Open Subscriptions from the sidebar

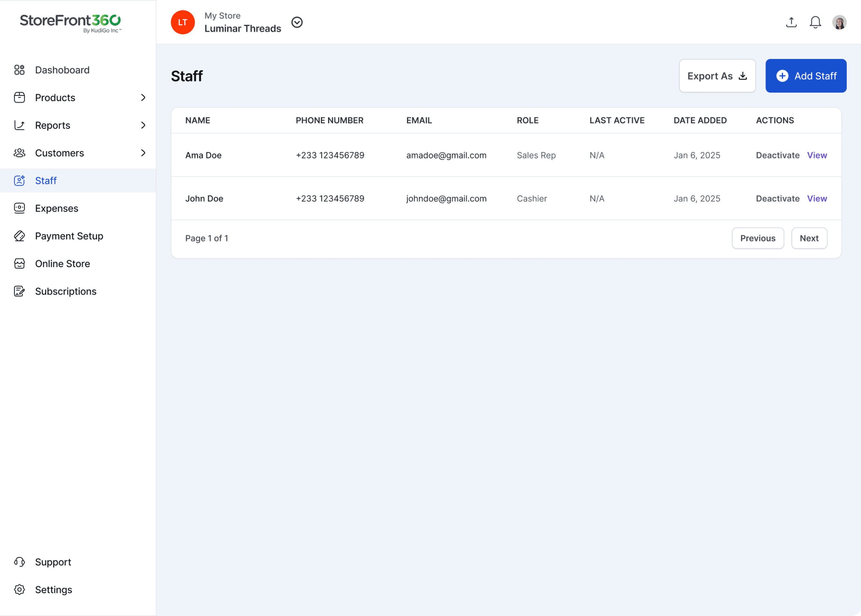click(x=66, y=291)
